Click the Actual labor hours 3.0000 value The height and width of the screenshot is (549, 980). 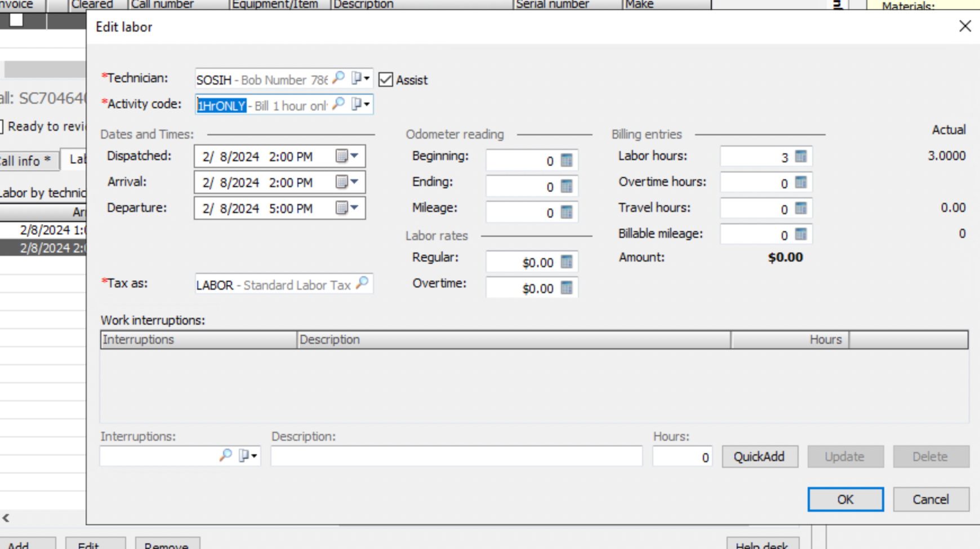(946, 156)
